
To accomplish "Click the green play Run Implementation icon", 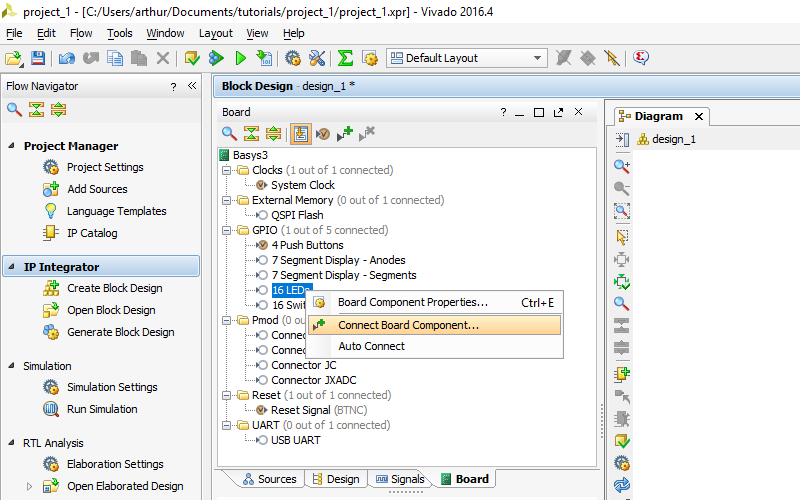I will [240, 58].
